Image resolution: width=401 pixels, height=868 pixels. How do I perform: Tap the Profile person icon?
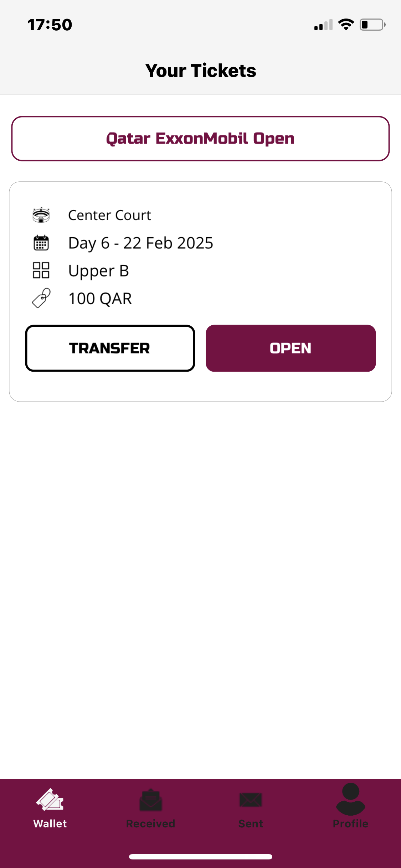click(350, 799)
